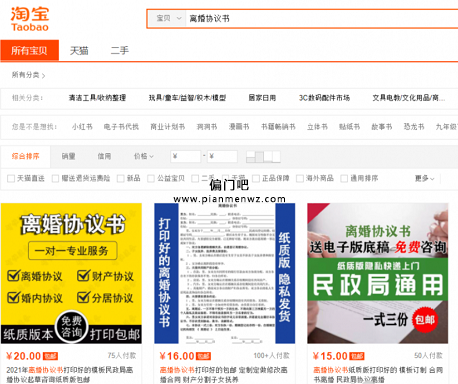
Task: Click the 100+人付款 count
Action: point(271,356)
